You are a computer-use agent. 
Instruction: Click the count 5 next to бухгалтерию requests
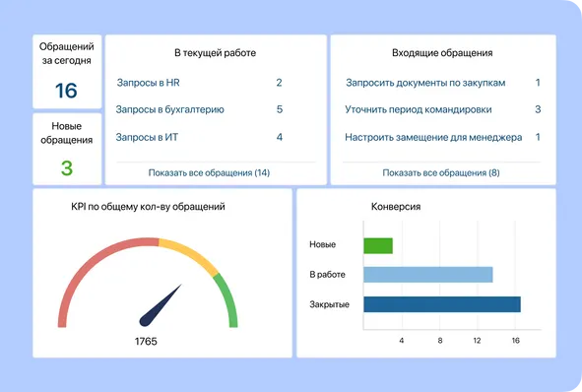[280, 109]
